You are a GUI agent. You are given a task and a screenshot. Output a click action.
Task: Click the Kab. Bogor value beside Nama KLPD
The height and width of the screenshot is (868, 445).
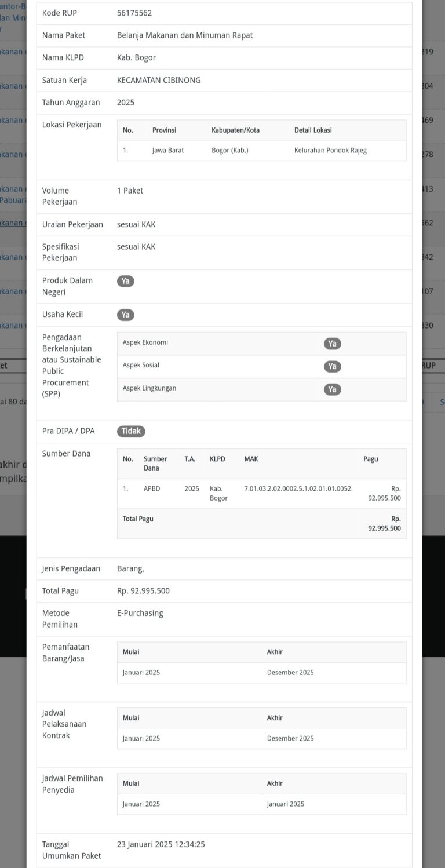point(136,58)
